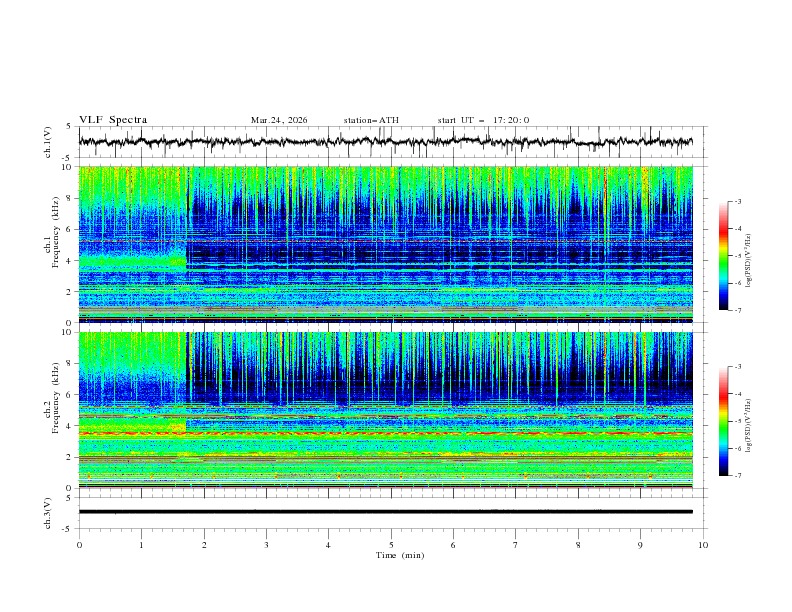
Task: Click time axis tick label "2"
Action: [204, 545]
